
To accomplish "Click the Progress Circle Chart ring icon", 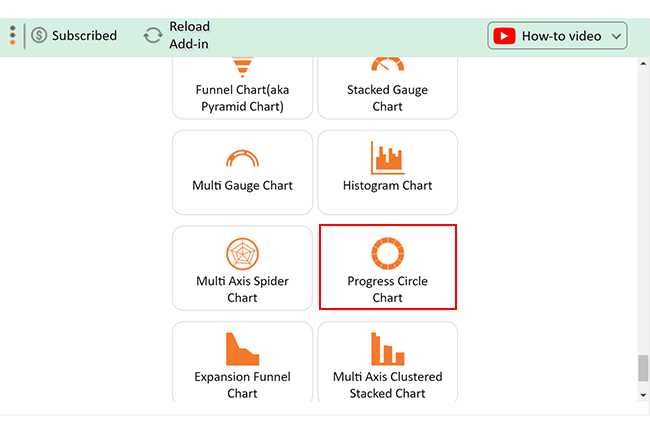I will (x=388, y=253).
